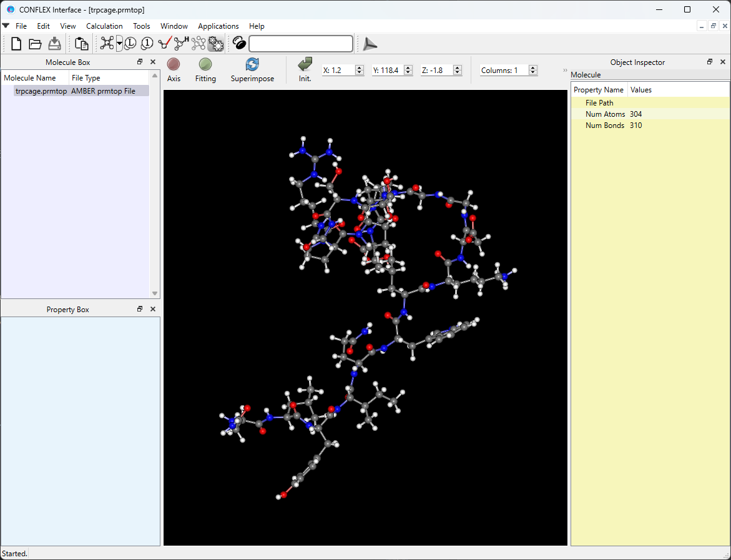The height and width of the screenshot is (560, 731).
Task: Open the Applications menu
Action: [218, 26]
